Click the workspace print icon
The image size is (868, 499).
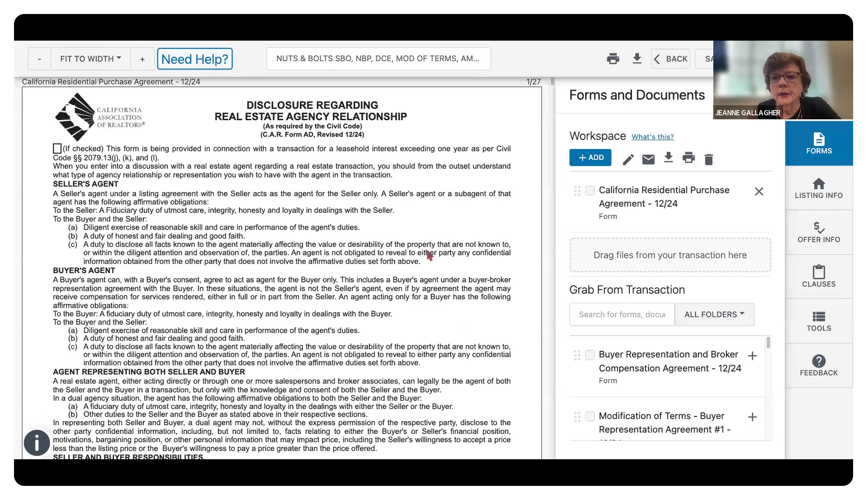689,158
